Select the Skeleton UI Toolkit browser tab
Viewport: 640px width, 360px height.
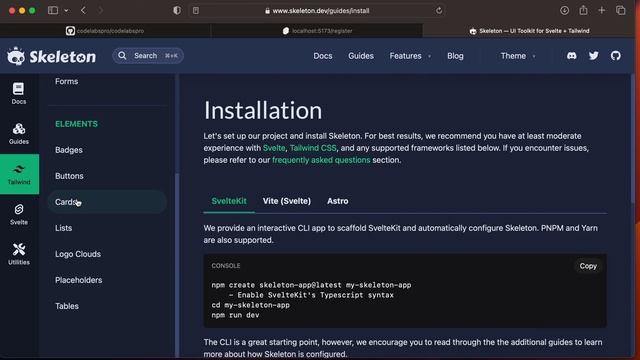(529, 31)
